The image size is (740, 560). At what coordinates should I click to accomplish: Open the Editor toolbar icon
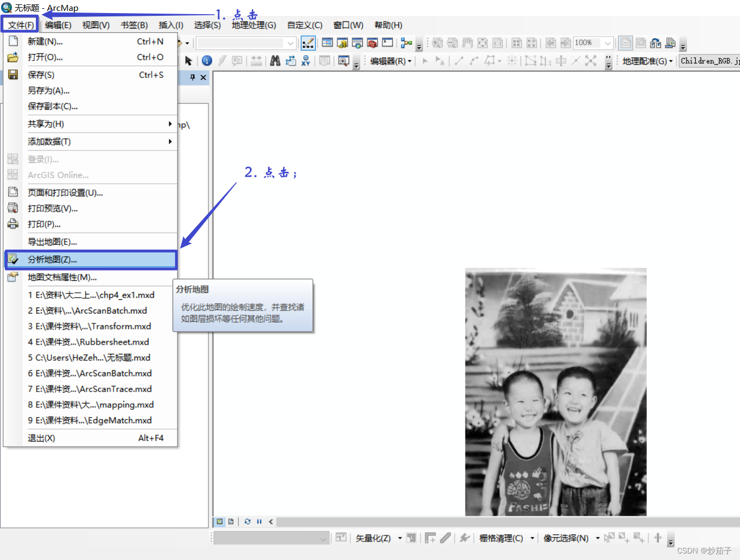pyautogui.click(x=308, y=43)
